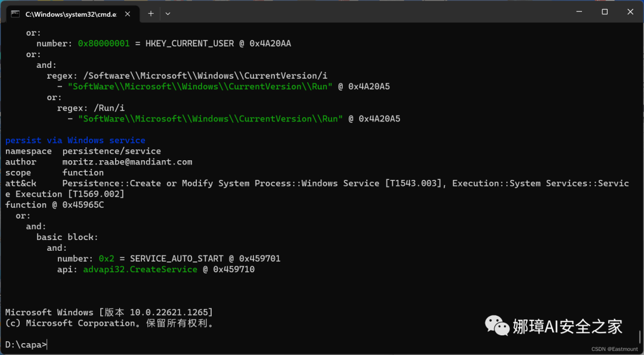Minimize the terminal window

point(579,12)
